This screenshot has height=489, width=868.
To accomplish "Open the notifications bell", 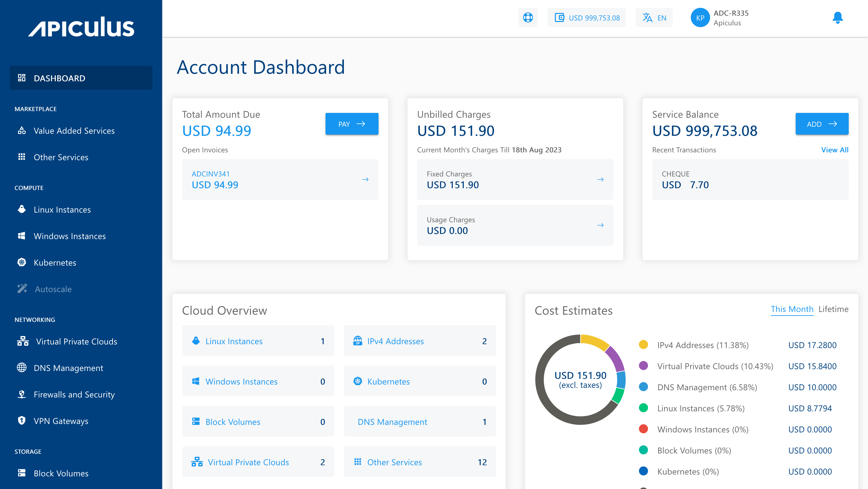I will tap(838, 17).
